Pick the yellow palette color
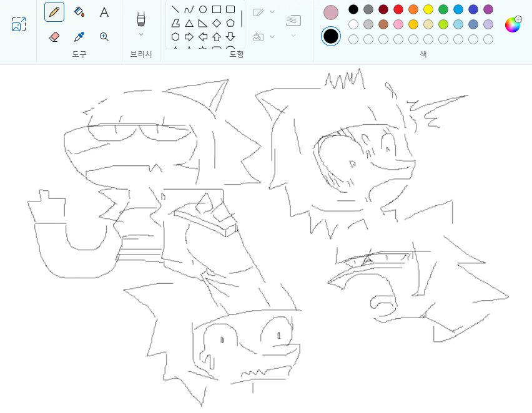The image size is (532, 413). [428, 9]
